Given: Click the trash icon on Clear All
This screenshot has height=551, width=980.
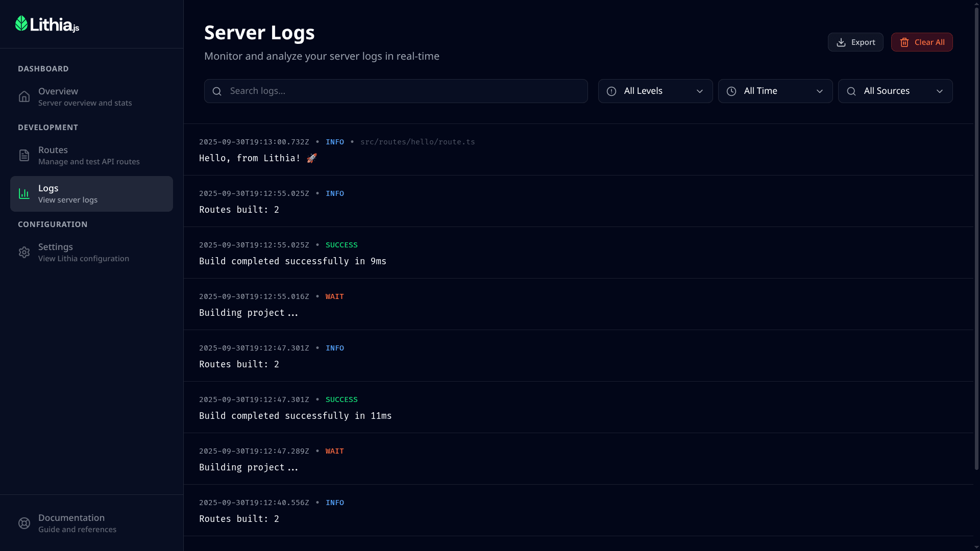Looking at the screenshot, I should [904, 42].
